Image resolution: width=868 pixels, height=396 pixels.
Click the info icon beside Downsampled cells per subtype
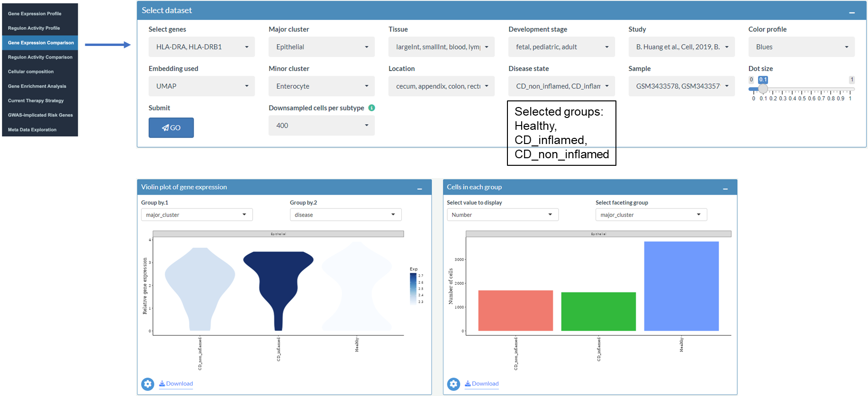(371, 108)
